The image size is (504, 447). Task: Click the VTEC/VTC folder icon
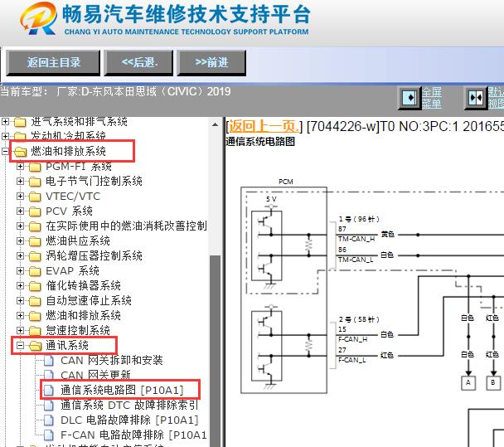[x=35, y=197]
